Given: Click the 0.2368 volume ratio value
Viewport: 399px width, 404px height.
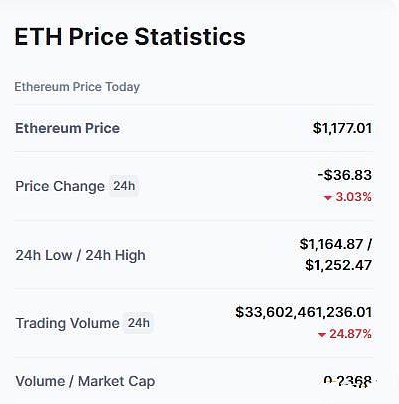Looking at the screenshot, I should click(348, 381).
